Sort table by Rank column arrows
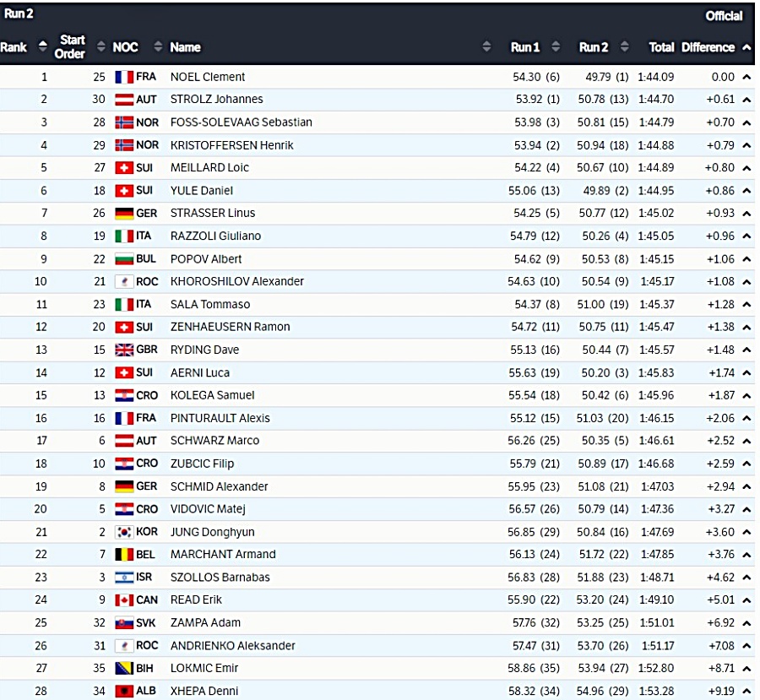Screen dimensions: 760x700 pyautogui.click(x=43, y=46)
